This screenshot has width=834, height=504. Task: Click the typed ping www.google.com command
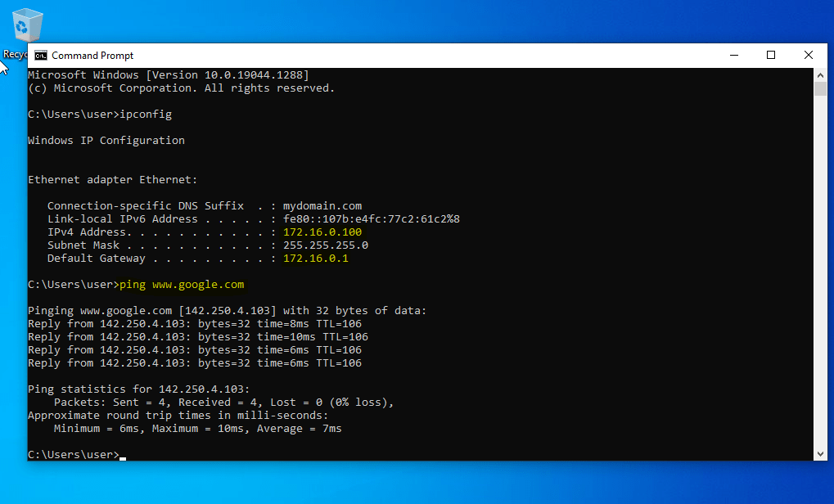[182, 285]
